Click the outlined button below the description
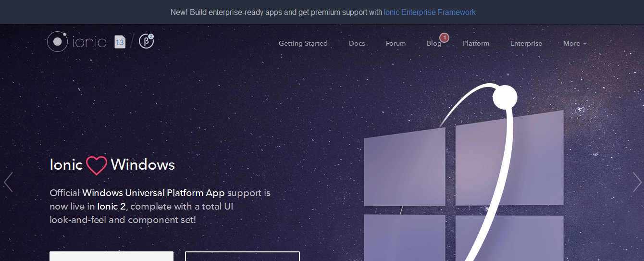This screenshot has width=644, height=261. tap(242, 256)
